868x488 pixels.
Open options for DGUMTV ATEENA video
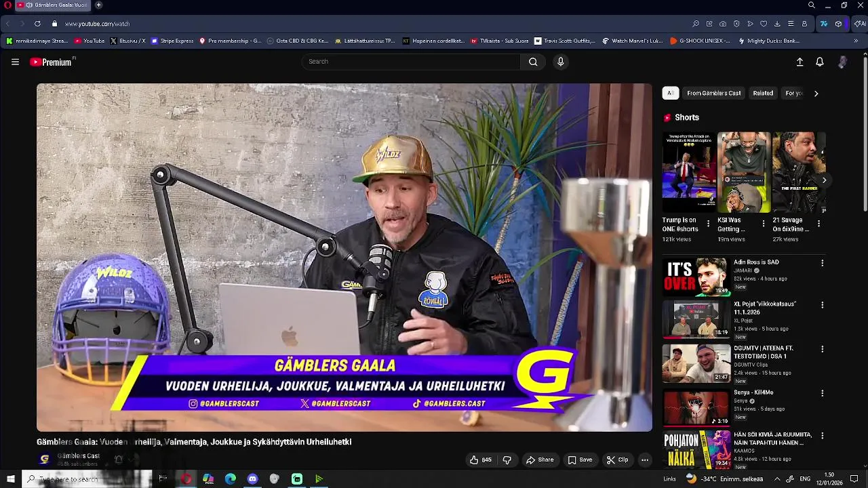(x=822, y=349)
